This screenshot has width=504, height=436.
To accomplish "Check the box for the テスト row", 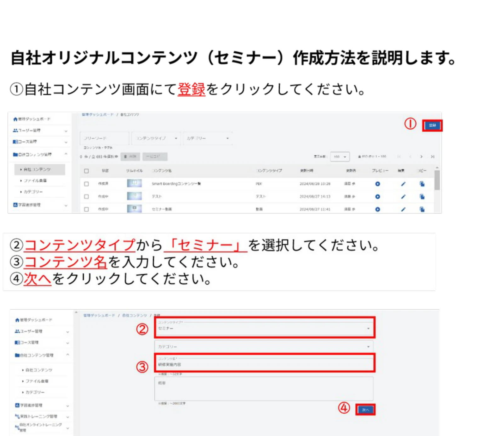I will (86, 196).
